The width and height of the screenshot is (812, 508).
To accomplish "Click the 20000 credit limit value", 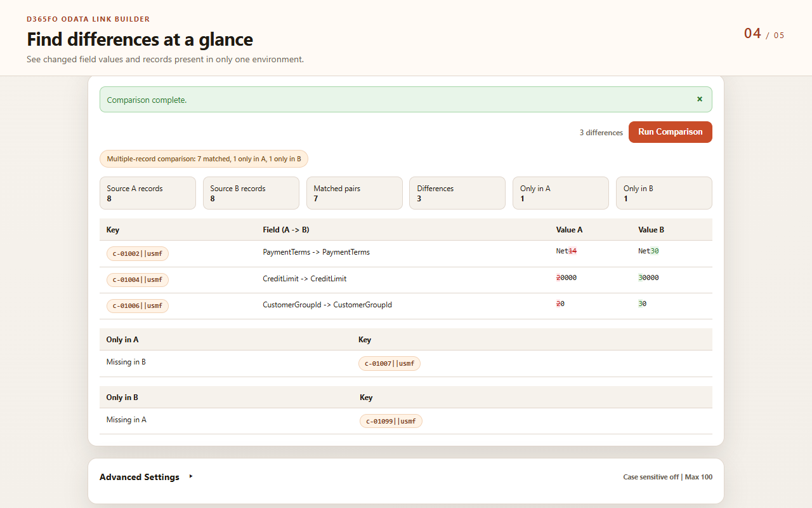I will (566, 277).
